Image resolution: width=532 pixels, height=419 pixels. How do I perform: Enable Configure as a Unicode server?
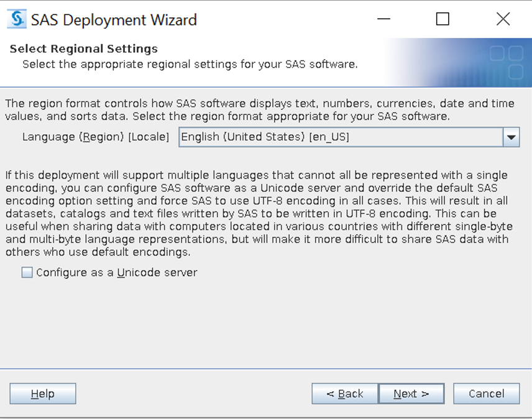click(26, 272)
